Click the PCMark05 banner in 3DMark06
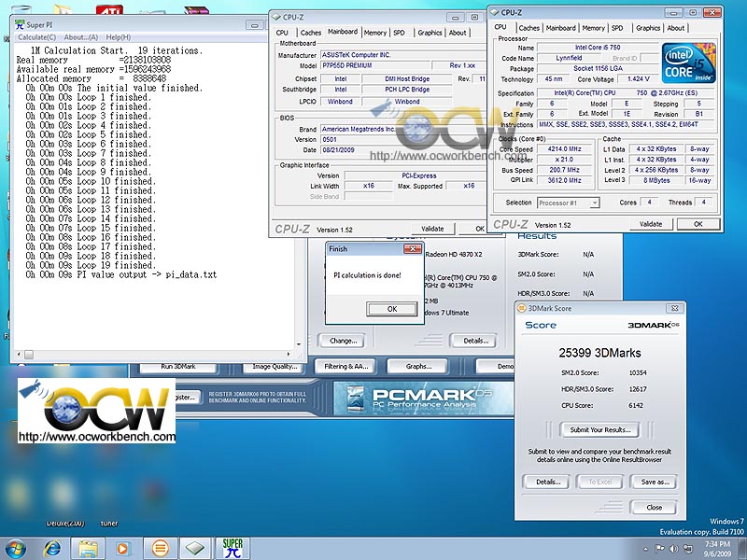Screen dimensions: 747x560 click(424, 399)
